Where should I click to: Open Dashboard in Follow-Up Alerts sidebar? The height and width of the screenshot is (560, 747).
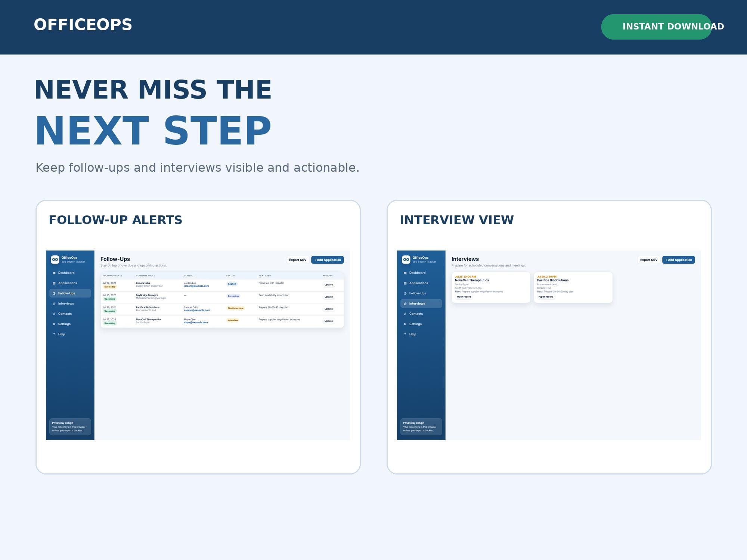[70, 273]
